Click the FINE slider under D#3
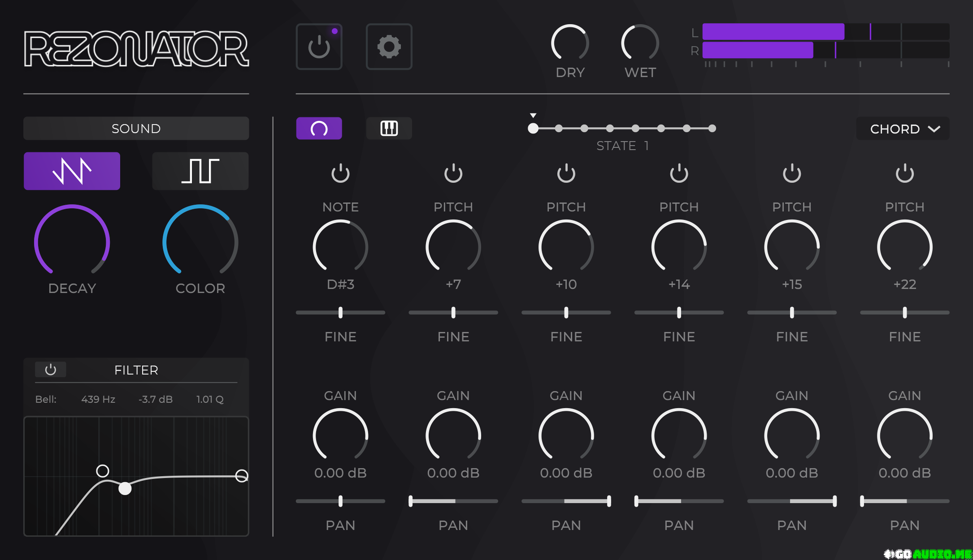The image size is (973, 560). pyautogui.click(x=340, y=312)
